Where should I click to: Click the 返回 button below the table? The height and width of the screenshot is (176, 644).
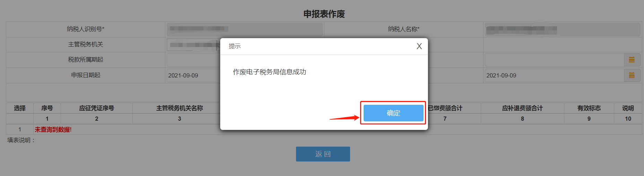(x=323, y=154)
